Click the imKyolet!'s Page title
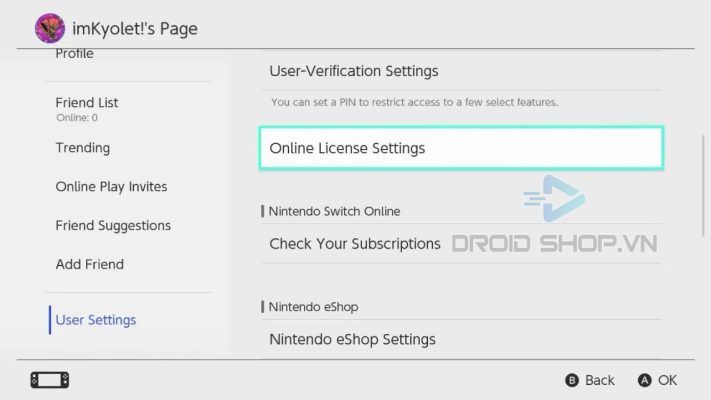Screen dimensions: 711x400 135,29
